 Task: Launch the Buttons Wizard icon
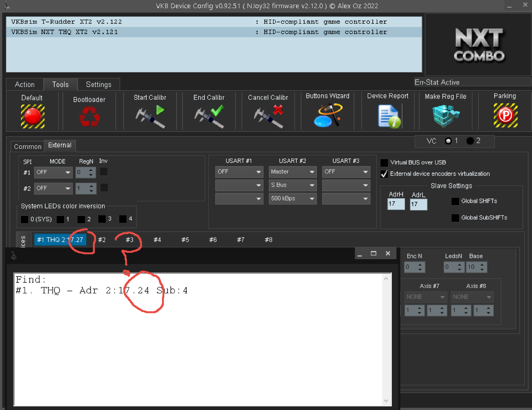328,116
